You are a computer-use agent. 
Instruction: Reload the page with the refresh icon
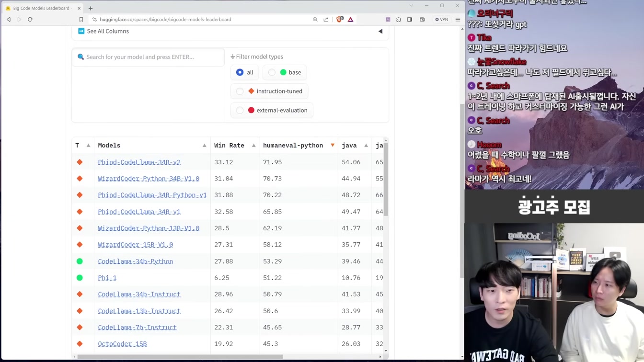click(30, 20)
